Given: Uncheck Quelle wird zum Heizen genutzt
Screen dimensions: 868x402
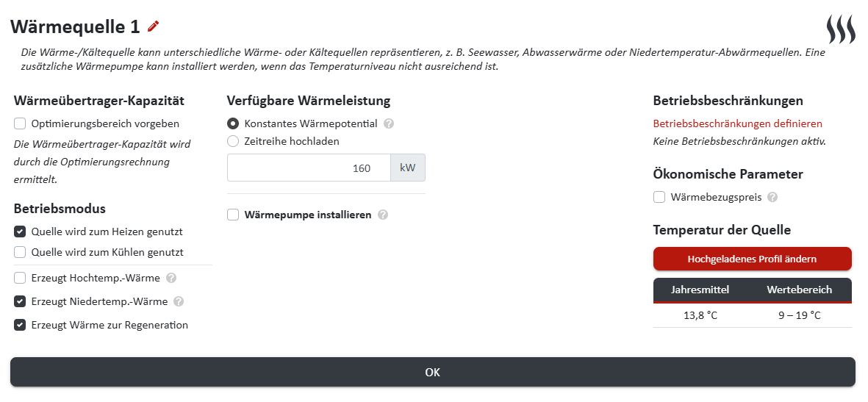Looking at the screenshot, I should click(20, 231).
